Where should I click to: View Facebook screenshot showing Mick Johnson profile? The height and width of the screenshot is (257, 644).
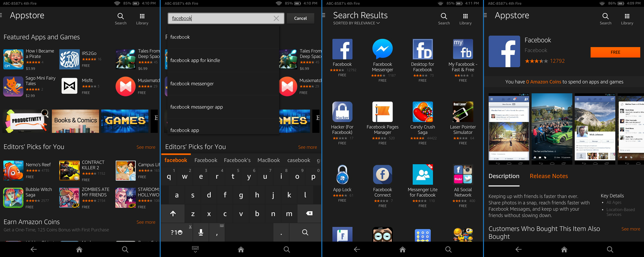coord(595,129)
